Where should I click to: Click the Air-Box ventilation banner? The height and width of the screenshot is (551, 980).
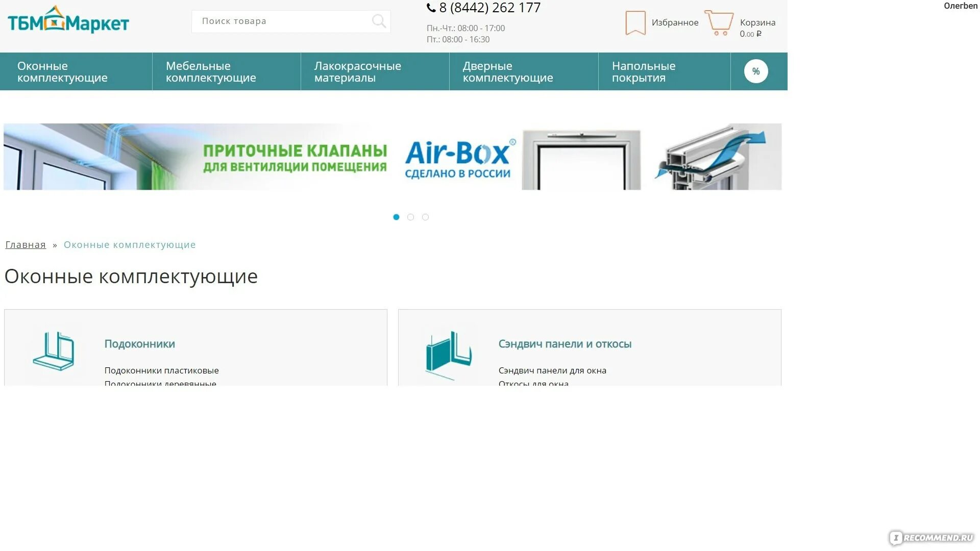(393, 157)
